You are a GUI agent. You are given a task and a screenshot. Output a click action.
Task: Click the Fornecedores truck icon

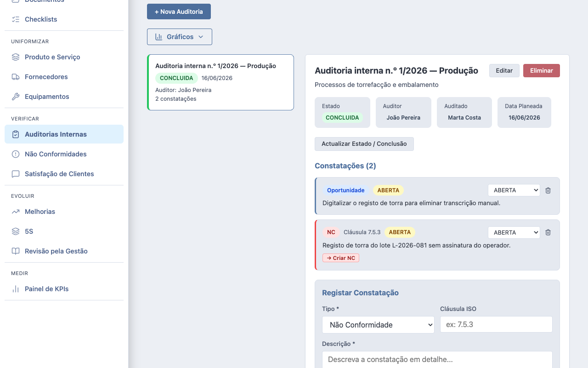coord(16,77)
